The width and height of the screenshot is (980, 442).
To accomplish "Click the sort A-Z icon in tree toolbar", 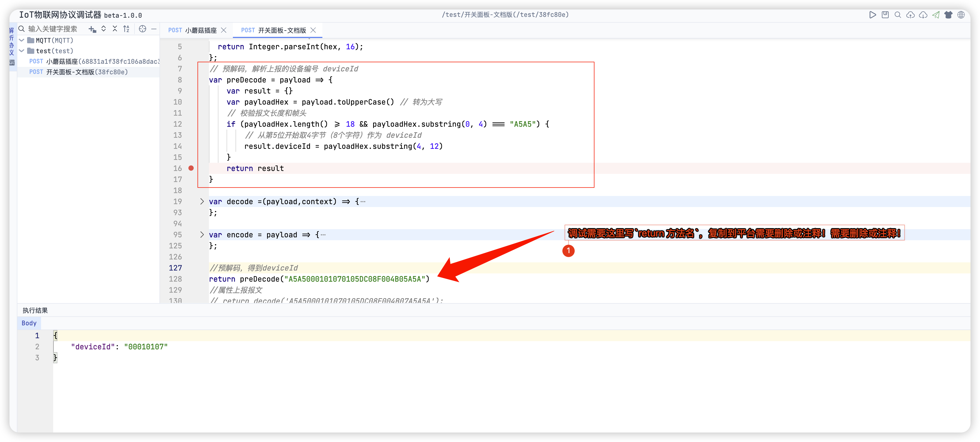I will click(126, 29).
